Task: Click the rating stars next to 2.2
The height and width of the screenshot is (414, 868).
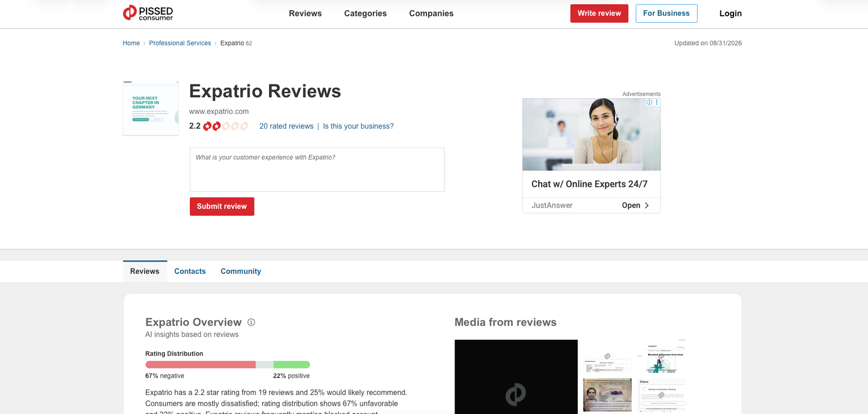Action: (226, 126)
